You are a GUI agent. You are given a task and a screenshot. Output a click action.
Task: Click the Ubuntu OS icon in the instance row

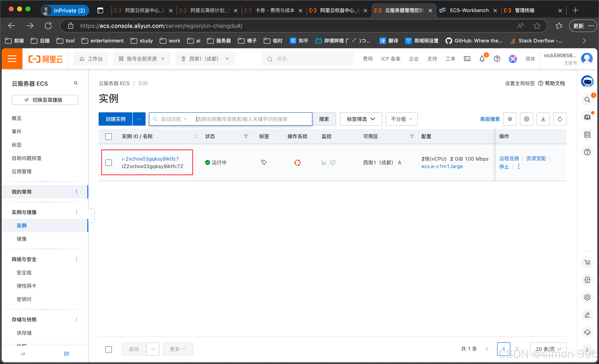297,162
